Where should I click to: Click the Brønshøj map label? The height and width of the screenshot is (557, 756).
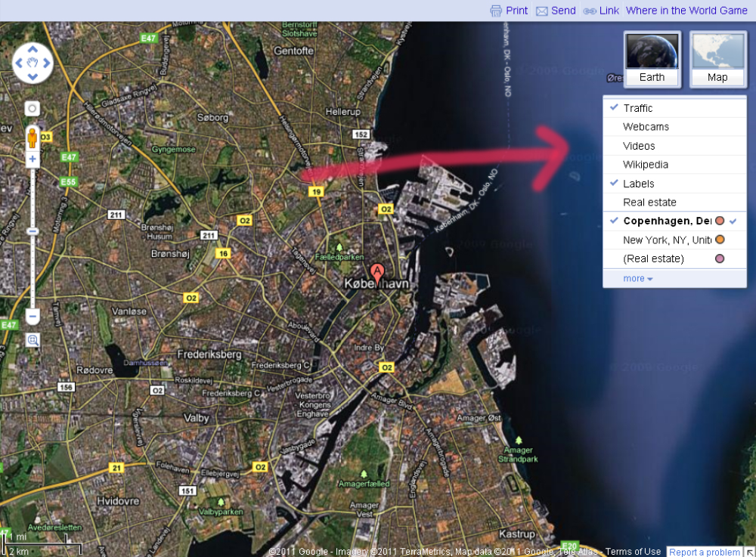tap(170, 253)
